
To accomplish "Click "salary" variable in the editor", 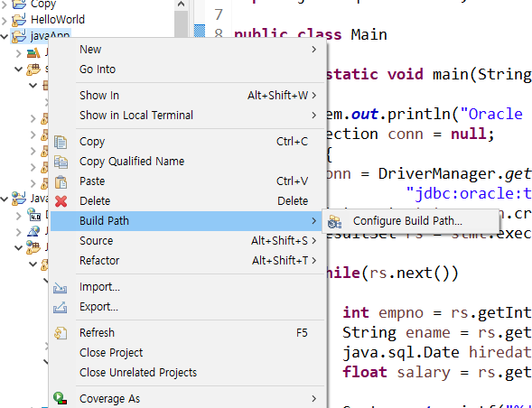I will 424,373.
